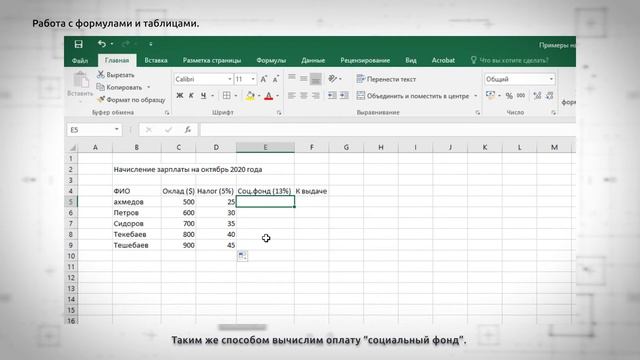This screenshot has width=640, height=360.
Task: Apply percent style icon
Action: click(x=509, y=96)
